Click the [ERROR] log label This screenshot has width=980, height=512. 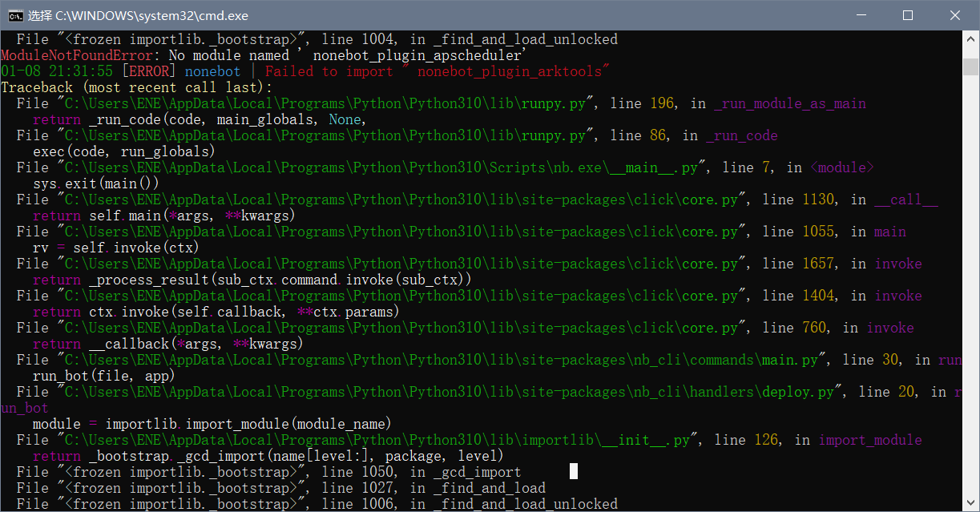148,71
